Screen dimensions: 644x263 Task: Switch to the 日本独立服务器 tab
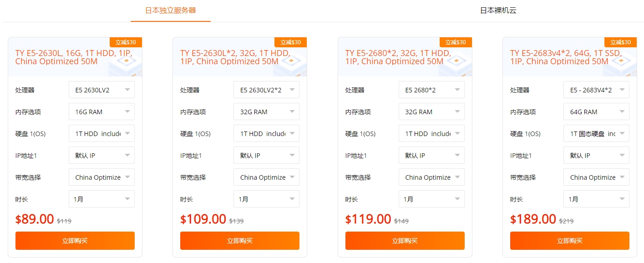[171, 10]
